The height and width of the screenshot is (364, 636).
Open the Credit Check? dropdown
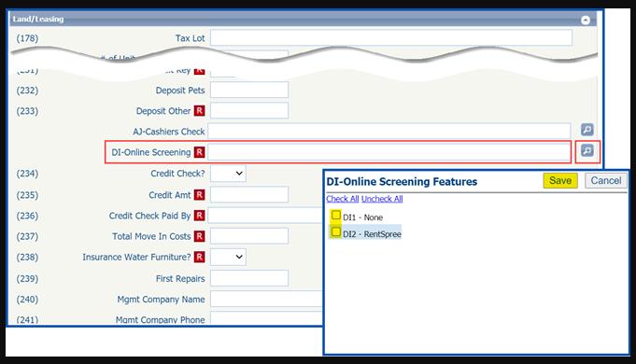(228, 174)
